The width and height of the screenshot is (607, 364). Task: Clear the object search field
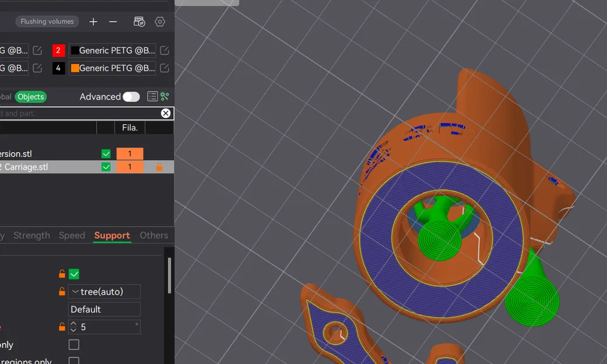(x=166, y=113)
